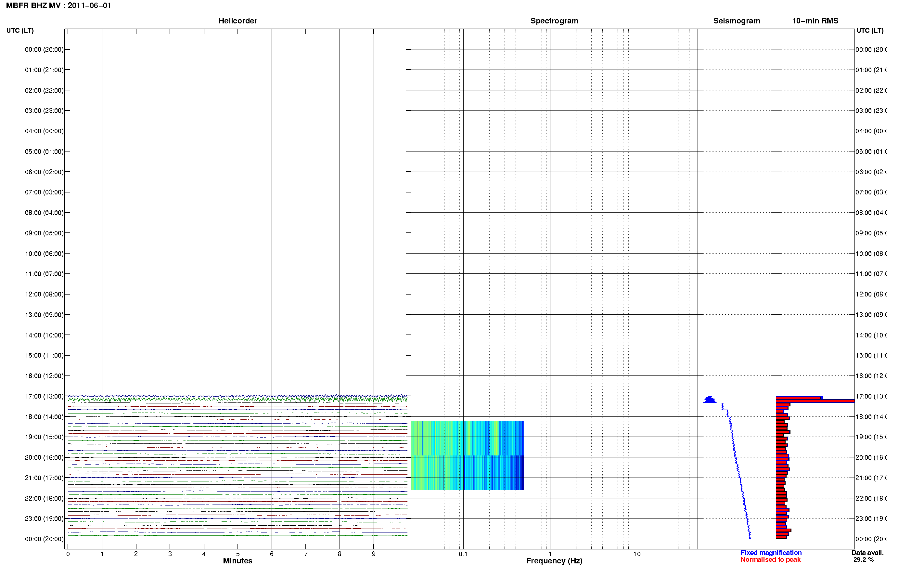Click the left '15:00 (11:00)' time label
This screenshot has height=578, width=924.
(44, 356)
